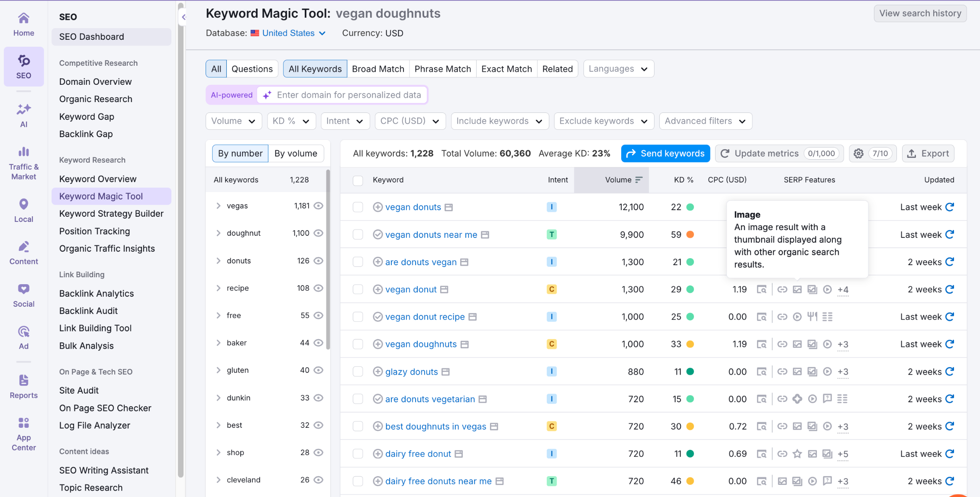
Task: Select the Broad Match tab
Action: point(378,69)
